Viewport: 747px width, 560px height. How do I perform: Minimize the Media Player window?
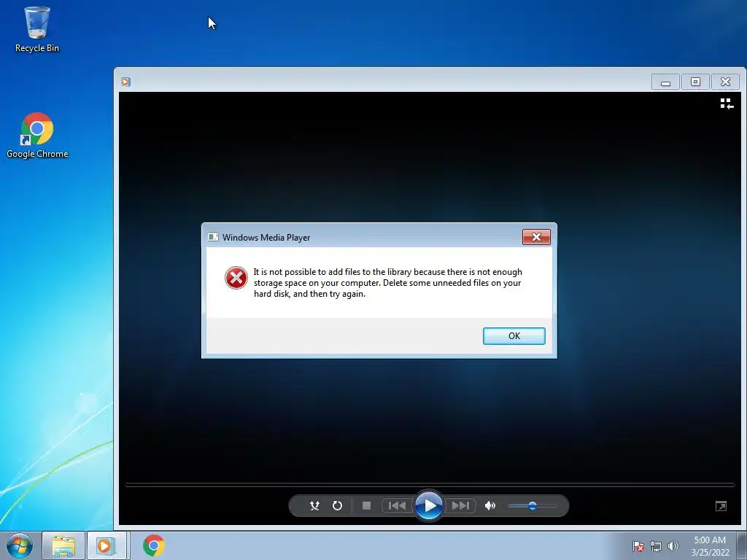coord(665,82)
